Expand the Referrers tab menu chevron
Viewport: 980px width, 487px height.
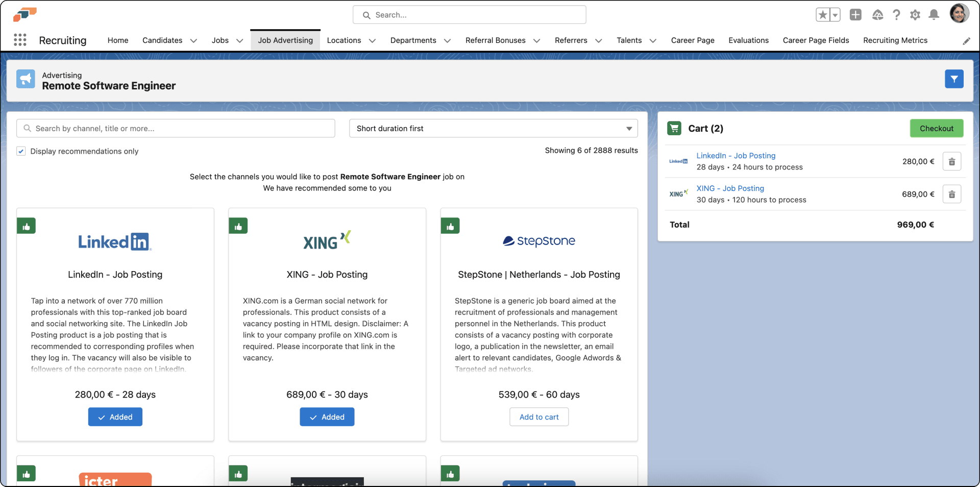pyautogui.click(x=599, y=41)
